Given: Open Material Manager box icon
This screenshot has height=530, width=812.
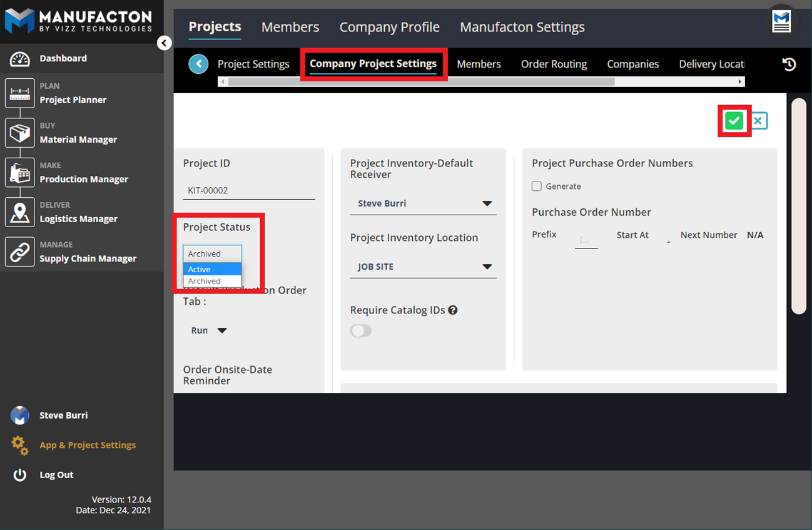Looking at the screenshot, I should [20, 133].
